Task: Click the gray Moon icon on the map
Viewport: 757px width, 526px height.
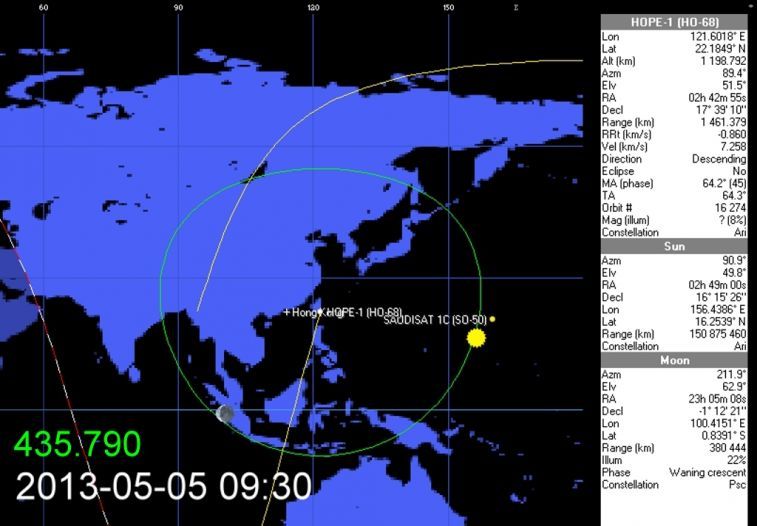Action: [225, 413]
